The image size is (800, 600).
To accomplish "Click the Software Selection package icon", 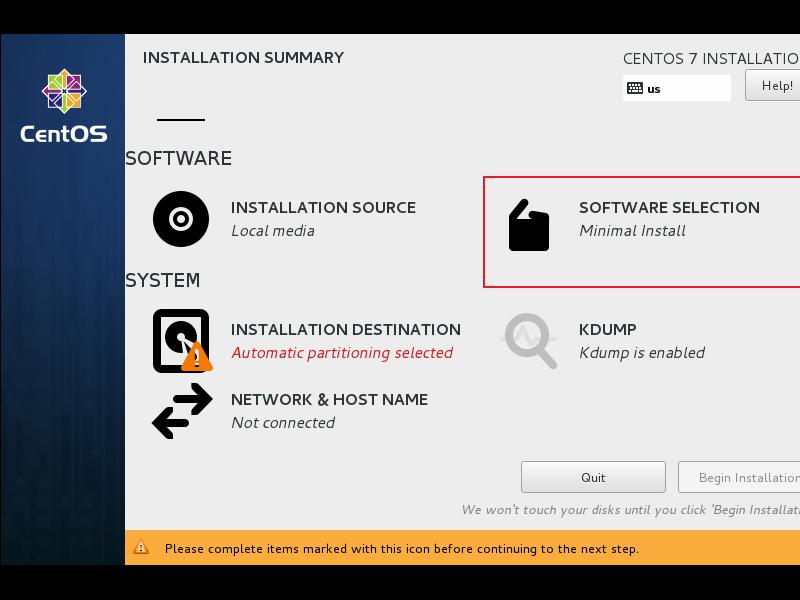I will [x=529, y=225].
